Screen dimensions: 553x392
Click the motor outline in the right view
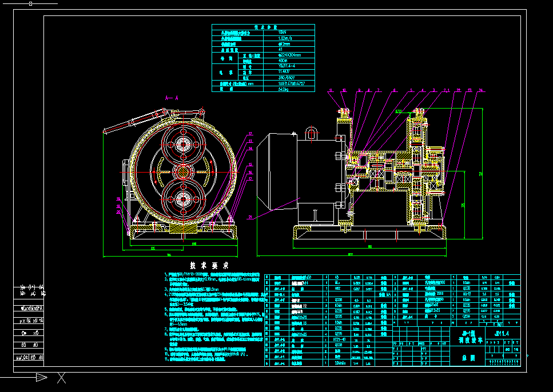(280, 171)
